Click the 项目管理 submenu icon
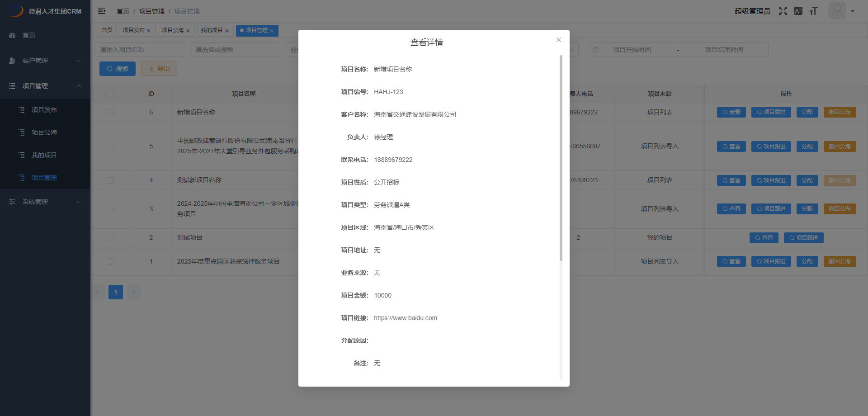 click(x=21, y=178)
